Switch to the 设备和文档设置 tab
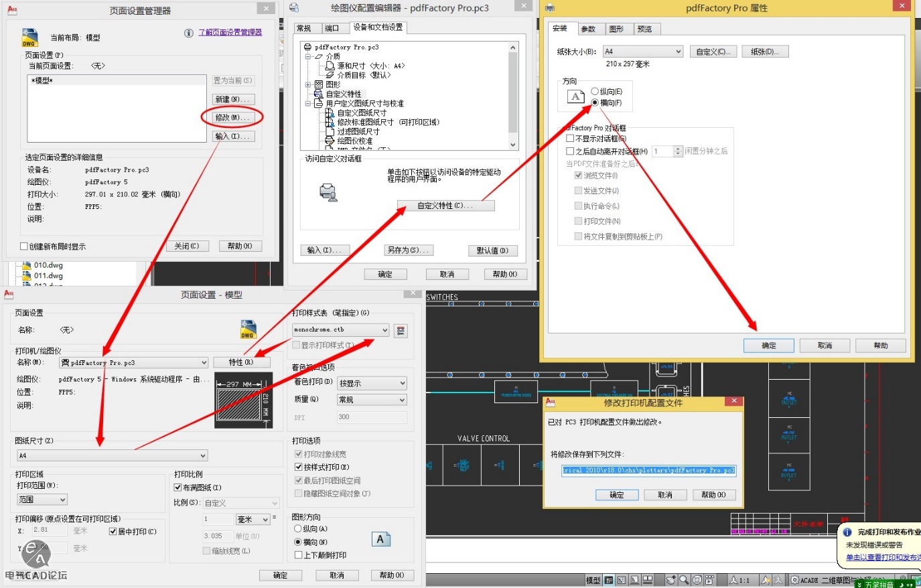The height and width of the screenshot is (588, 921). coord(378,27)
